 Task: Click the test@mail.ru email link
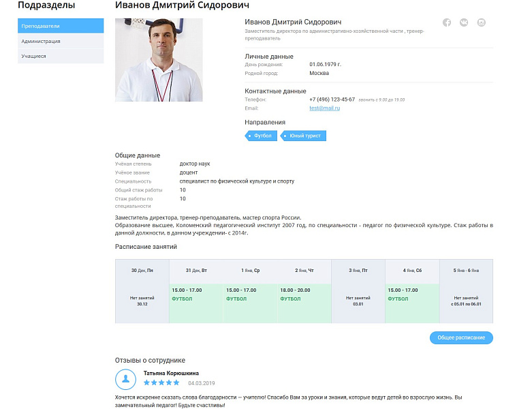pos(324,108)
